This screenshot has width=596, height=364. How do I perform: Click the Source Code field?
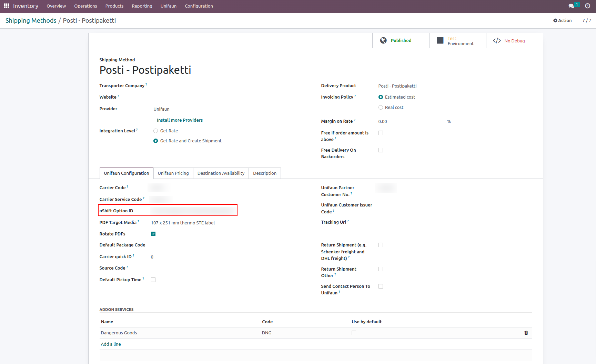coord(228,268)
